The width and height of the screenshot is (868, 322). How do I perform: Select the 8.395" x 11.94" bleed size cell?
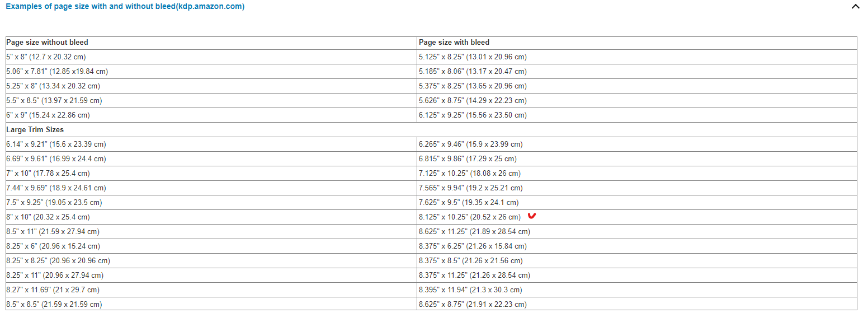(x=470, y=290)
